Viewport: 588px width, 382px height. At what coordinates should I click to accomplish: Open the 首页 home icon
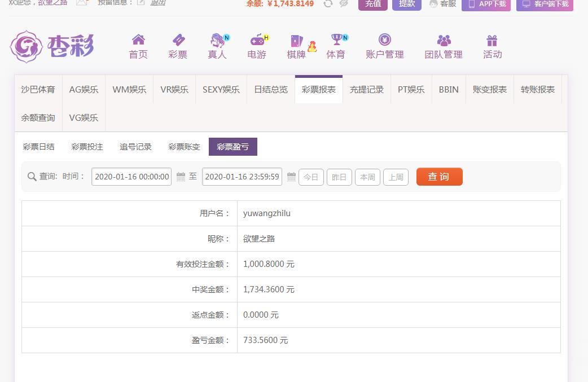pos(138,40)
